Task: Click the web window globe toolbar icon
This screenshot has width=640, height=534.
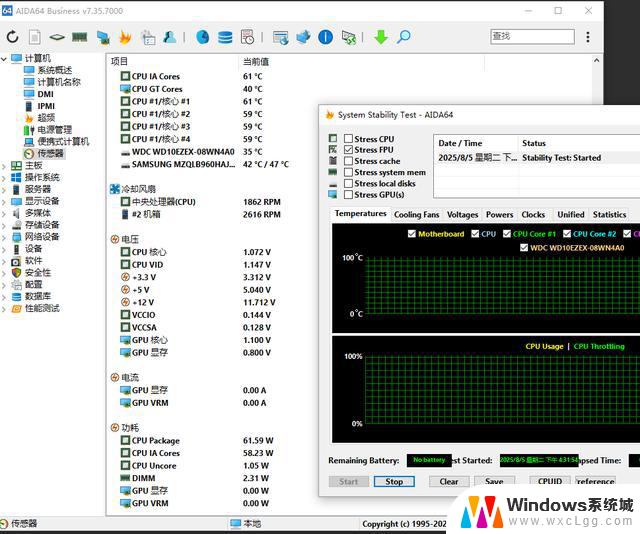Action: click(x=281, y=37)
